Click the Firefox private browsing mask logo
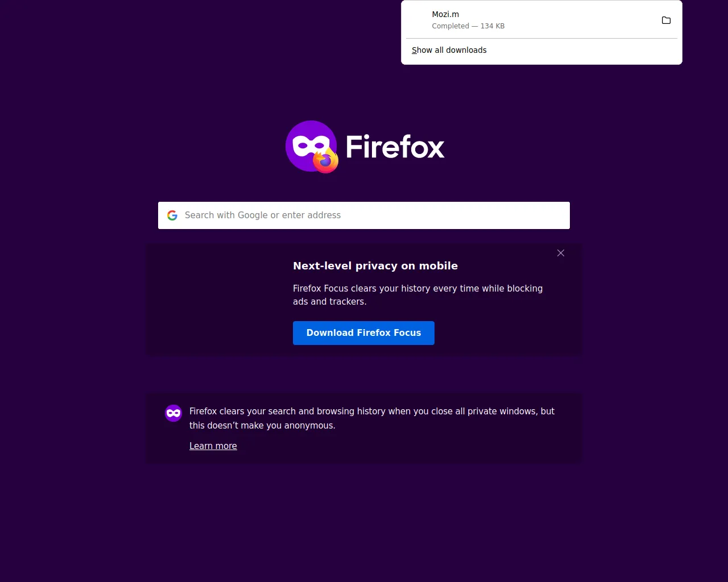 pyautogui.click(x=311, y=146)
